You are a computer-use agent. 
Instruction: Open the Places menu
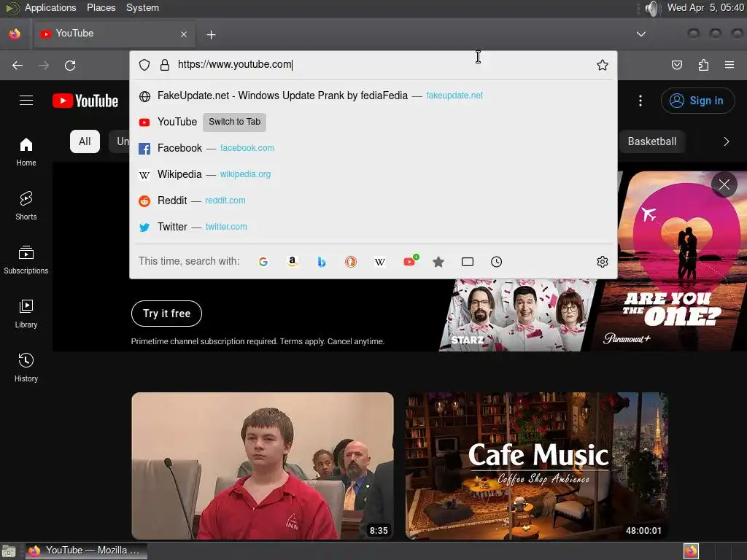click(x=101, y=7)
